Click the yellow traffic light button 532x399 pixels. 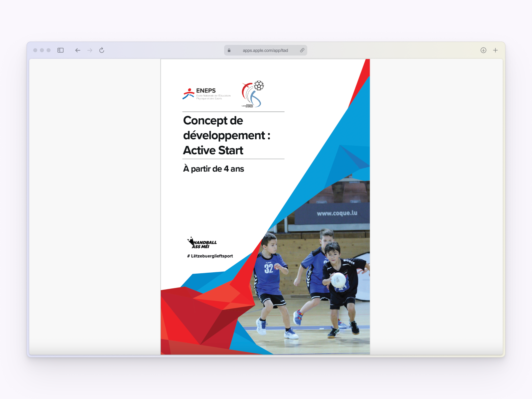click(x=43, y=50)
